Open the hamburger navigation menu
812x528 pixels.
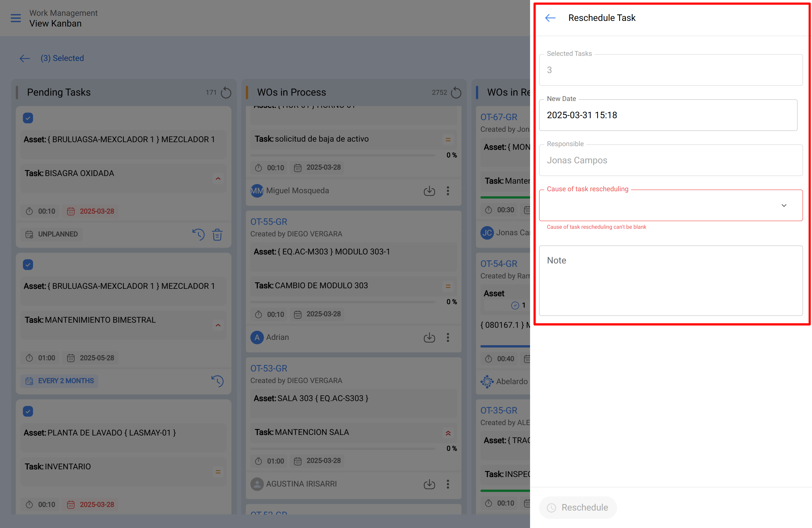tap(15, 18)
